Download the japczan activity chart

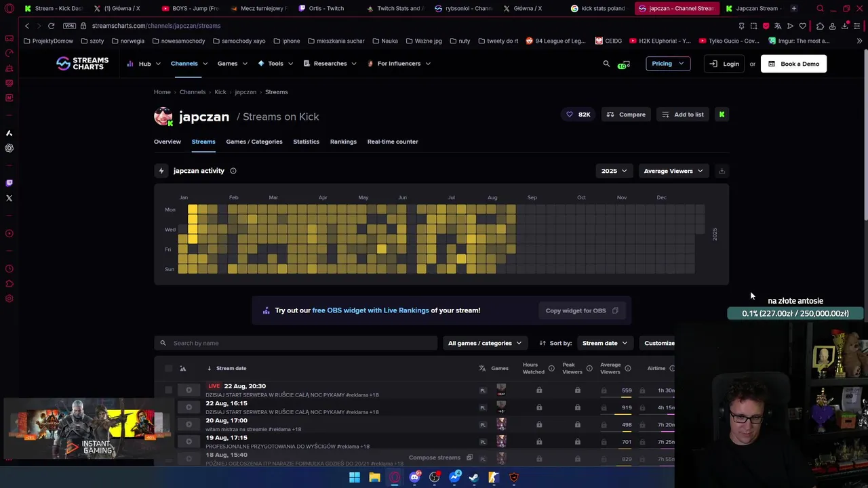click(722, 171)
